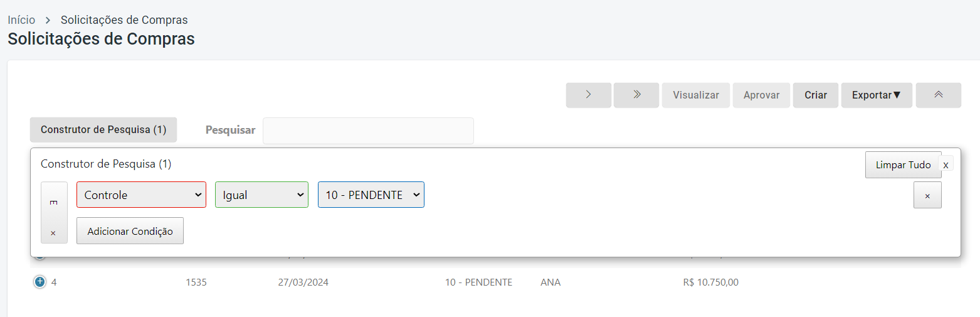Collapse panel with the double-chevron up button
The width and height of the screenshot is (980, 317).
coord(938,95)
